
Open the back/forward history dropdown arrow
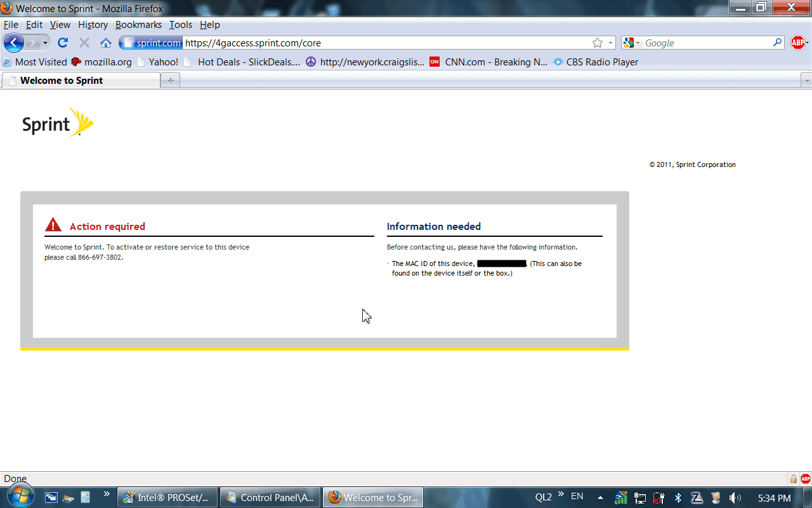(45, 43)
